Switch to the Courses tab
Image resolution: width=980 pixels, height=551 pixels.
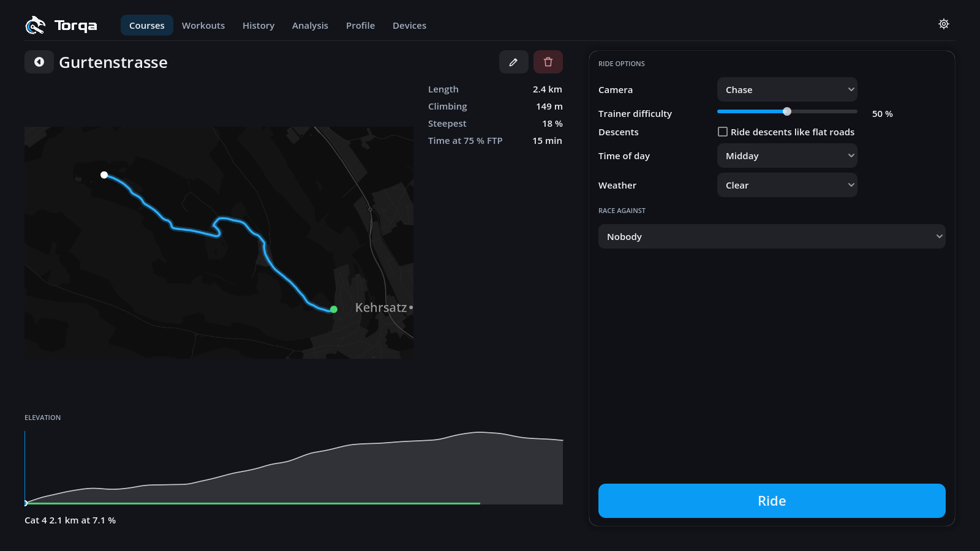point(147,25)
